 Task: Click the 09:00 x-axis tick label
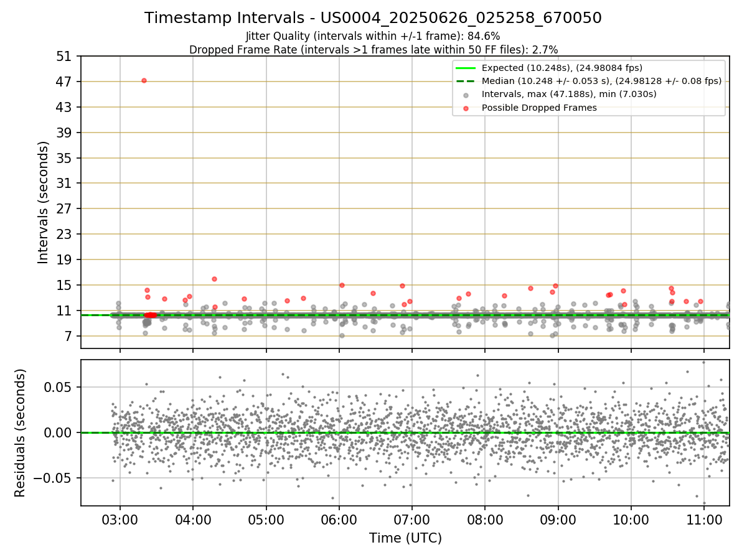pyautogui.click(x=558, y=519)
